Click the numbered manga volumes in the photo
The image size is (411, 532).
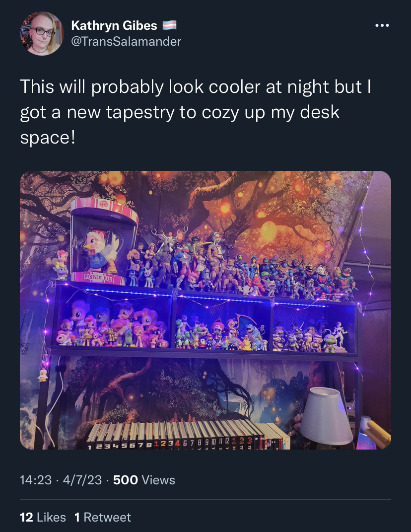188,435
